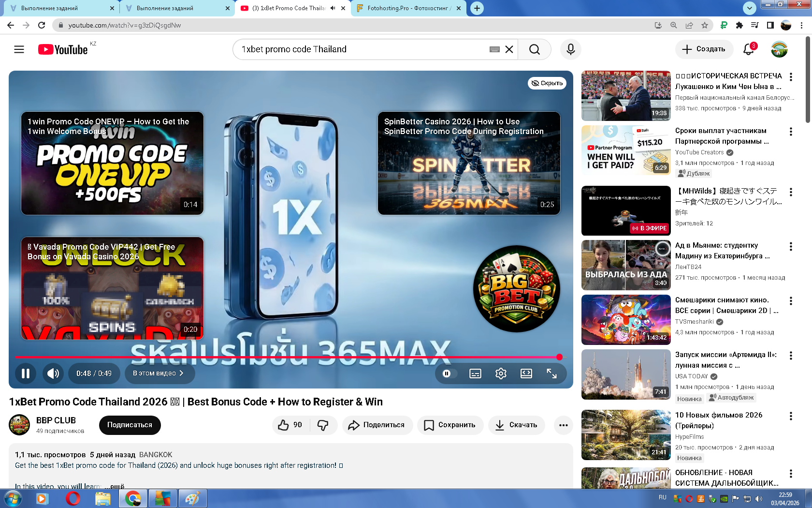Open player settings gear
This screenshot has height=508, width=812.
click(501, 374)
